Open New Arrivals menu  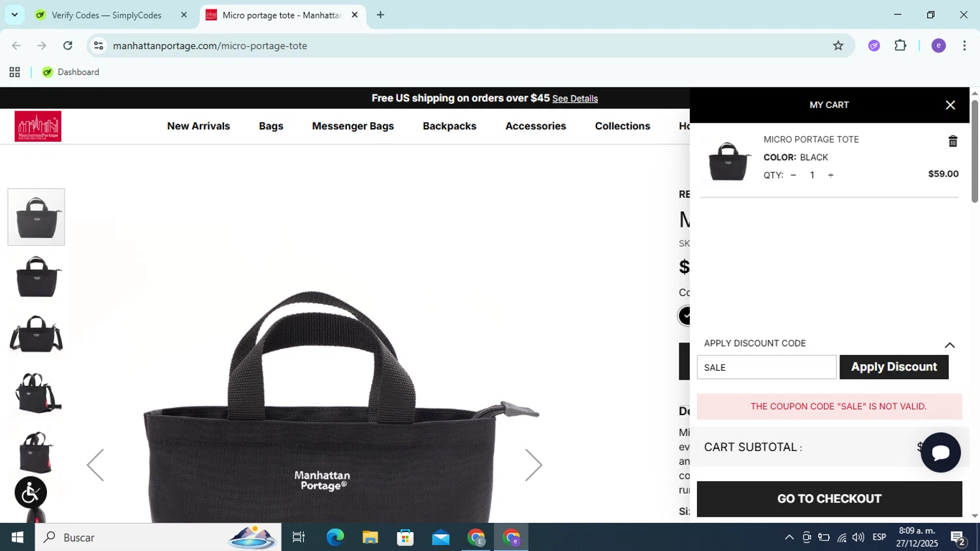tap(199, 126)
